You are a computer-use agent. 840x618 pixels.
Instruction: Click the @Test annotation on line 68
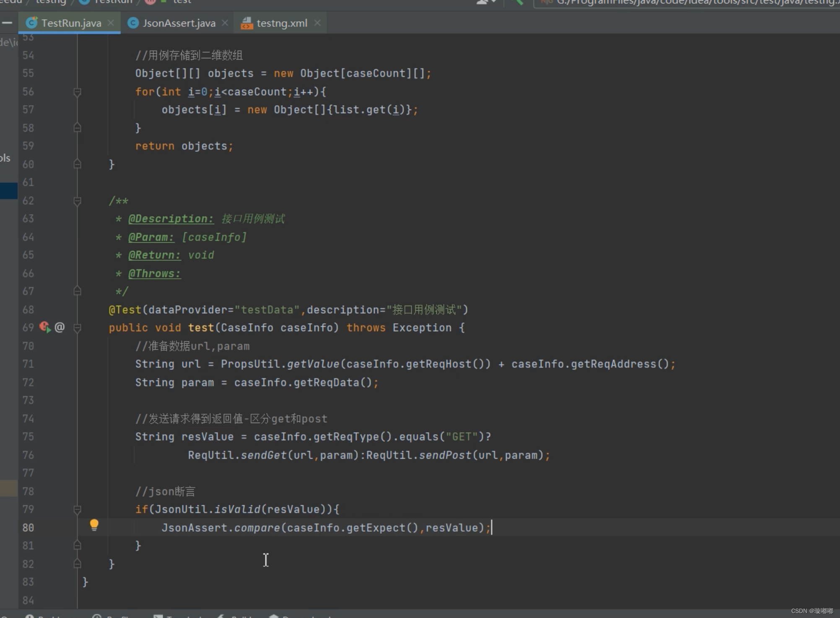[x=125, y=310]
